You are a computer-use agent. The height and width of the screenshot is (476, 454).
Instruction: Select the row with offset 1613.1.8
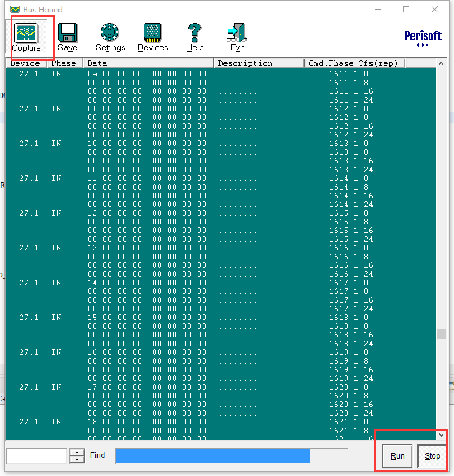click(x=221, y=152)
